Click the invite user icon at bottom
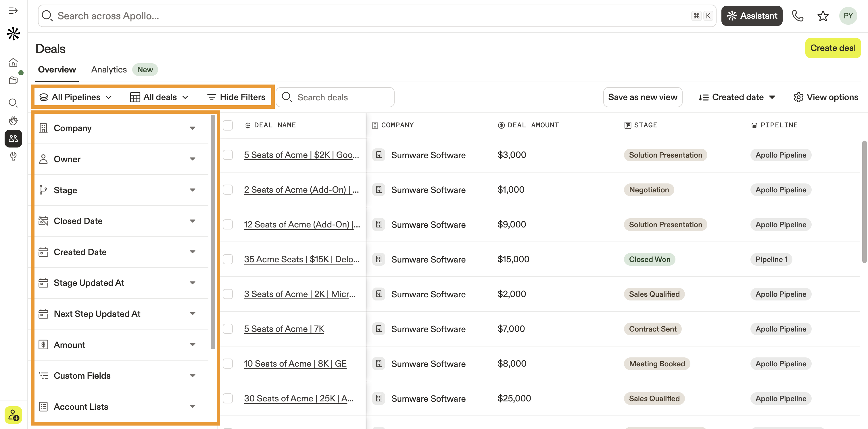This screenshot has height=429, width=868. [13, 415]
